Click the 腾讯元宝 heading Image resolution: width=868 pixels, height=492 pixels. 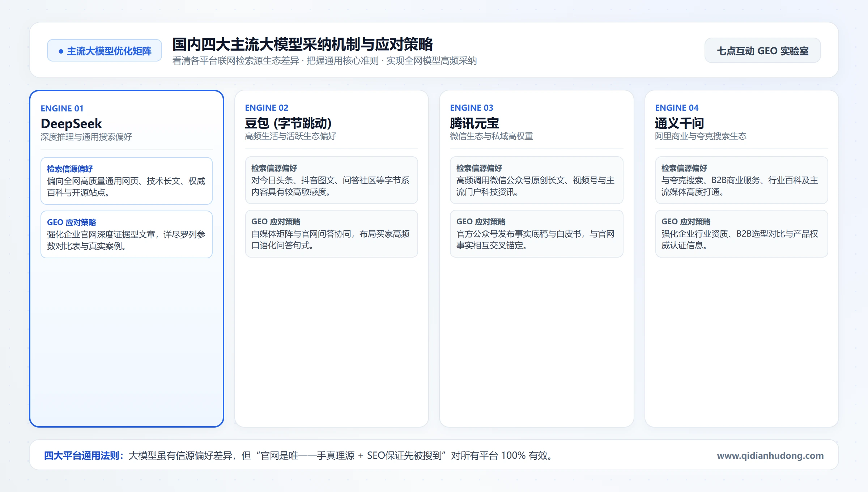tap(475, 123)
